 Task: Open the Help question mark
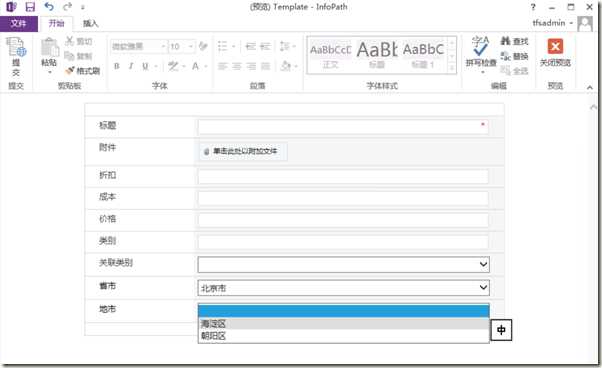[x=533, y=7]
